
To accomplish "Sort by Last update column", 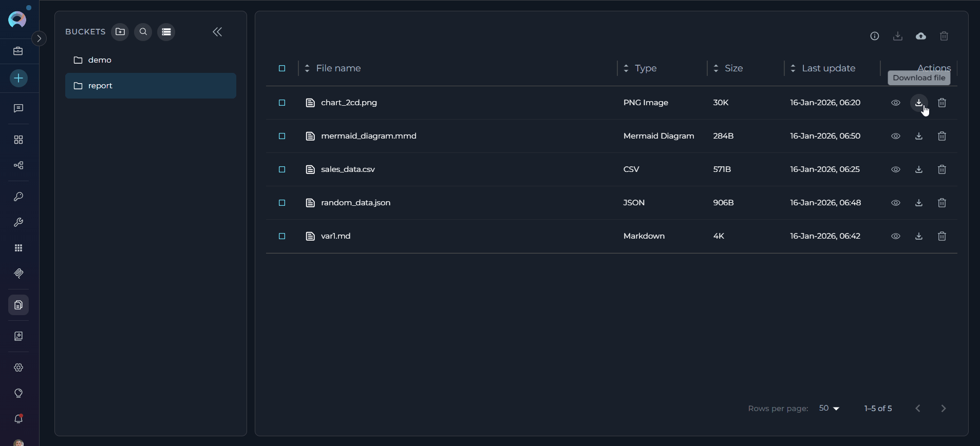I will 828,68.
